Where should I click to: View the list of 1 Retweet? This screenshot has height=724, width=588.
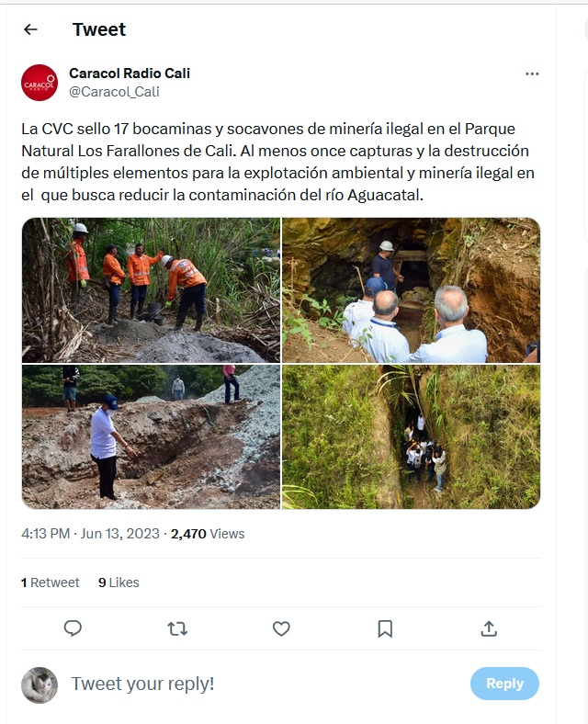(51, 583)
